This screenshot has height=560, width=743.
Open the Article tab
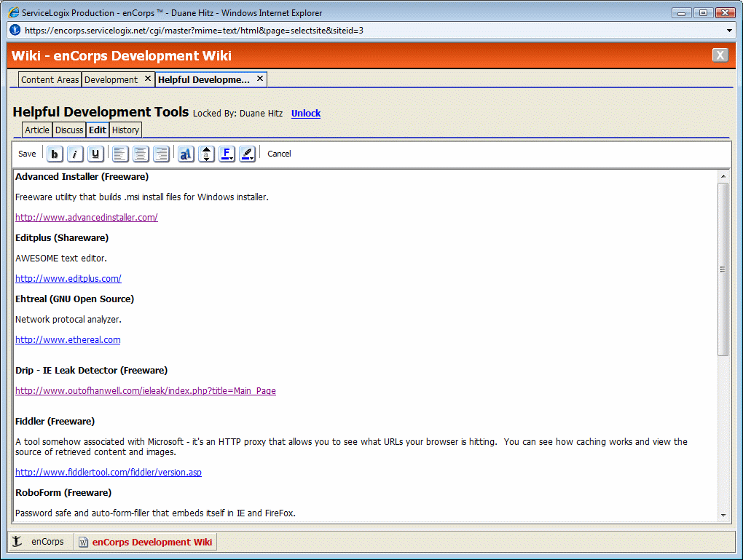37,130
